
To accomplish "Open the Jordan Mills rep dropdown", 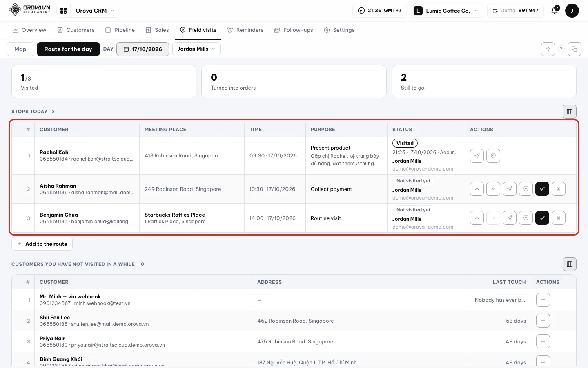I will 196,49.
